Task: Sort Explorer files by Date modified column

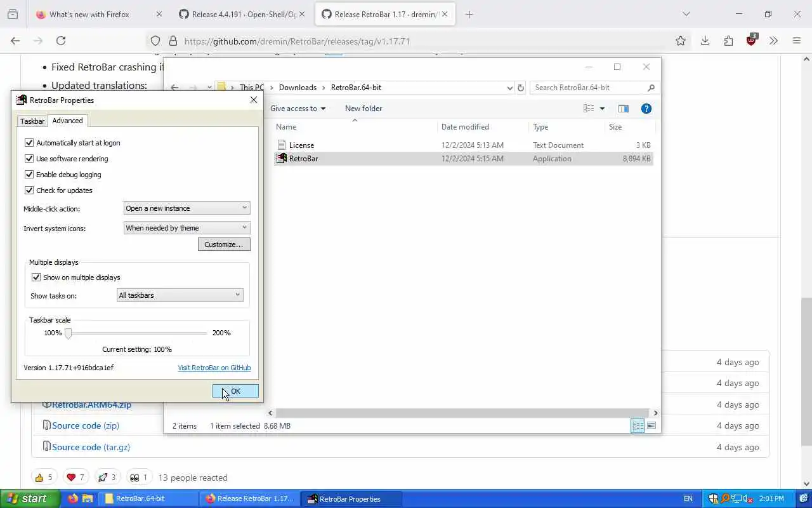Action: [x=465, y=127]
